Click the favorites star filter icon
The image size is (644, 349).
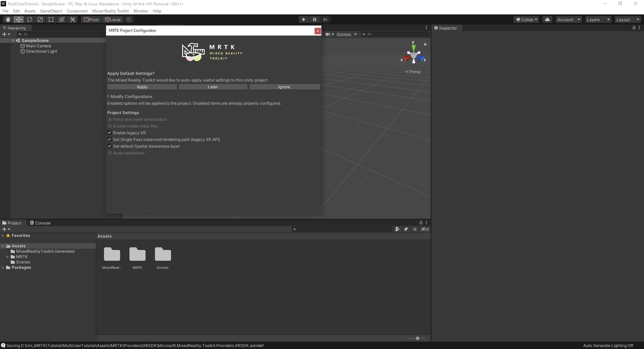point(415,229)
